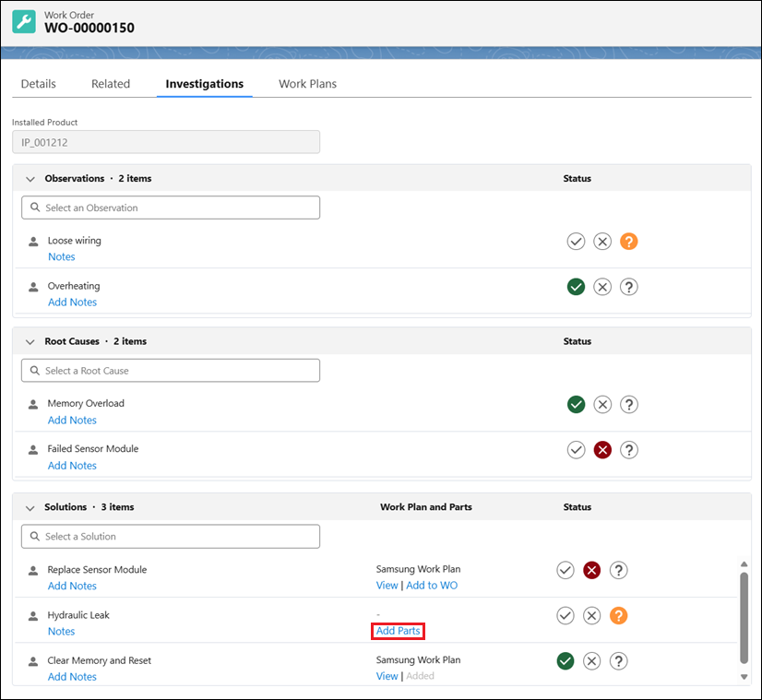Toggle green checkmark on Clear Memory and Reset

pos(566,661)
